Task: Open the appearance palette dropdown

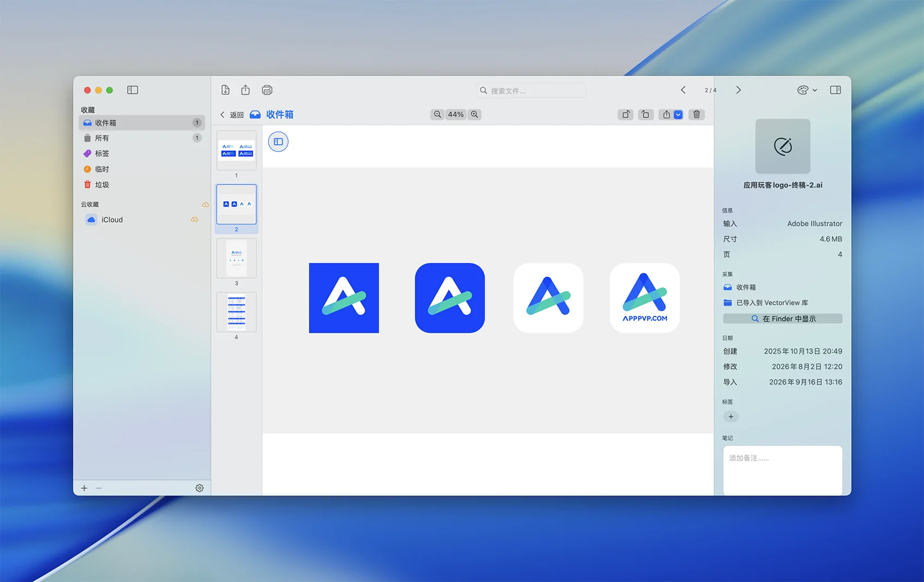Action: [x=807, y=90]
